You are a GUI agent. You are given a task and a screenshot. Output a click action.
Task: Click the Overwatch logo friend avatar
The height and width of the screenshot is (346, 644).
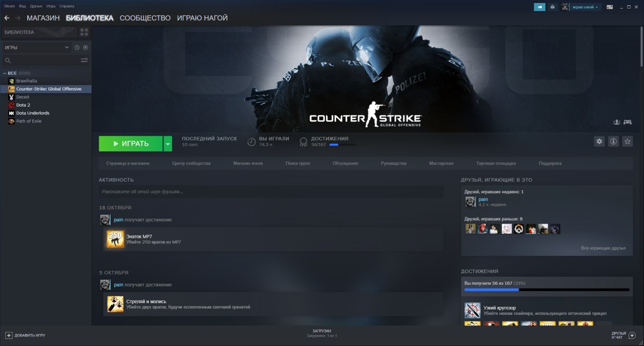(x=519, y=229)
